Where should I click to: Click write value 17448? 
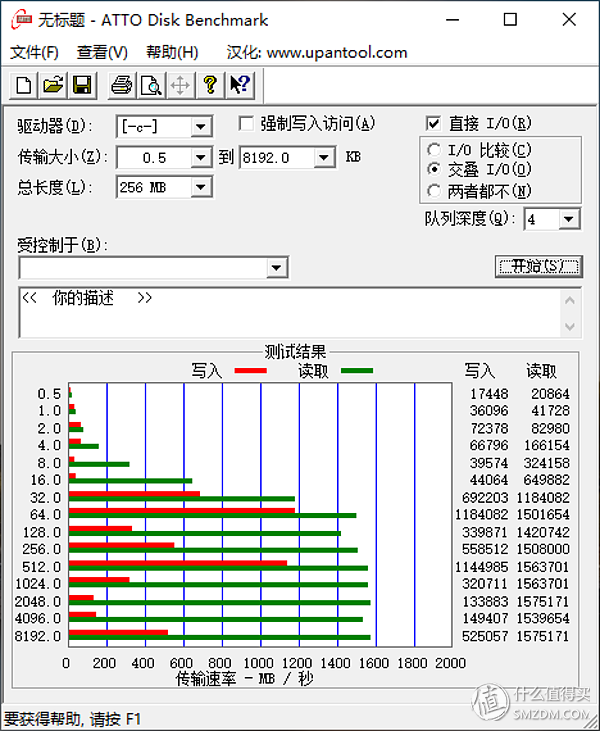pos(489,394)
